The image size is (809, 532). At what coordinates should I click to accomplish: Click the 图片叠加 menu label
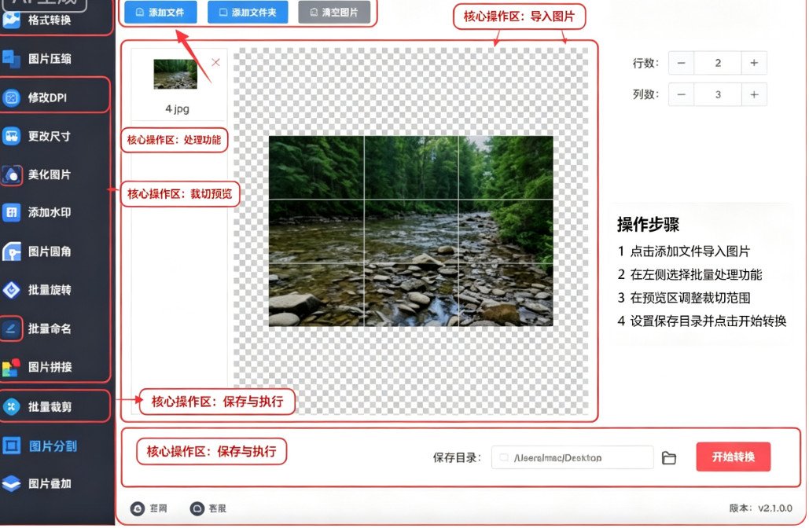(50, 483)
